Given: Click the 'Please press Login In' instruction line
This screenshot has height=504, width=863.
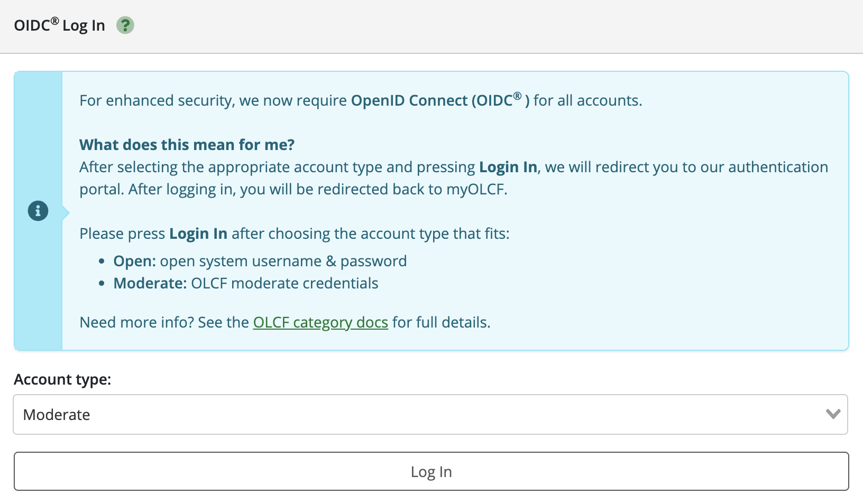Looking at the screenshot, I should pos(294,234).
